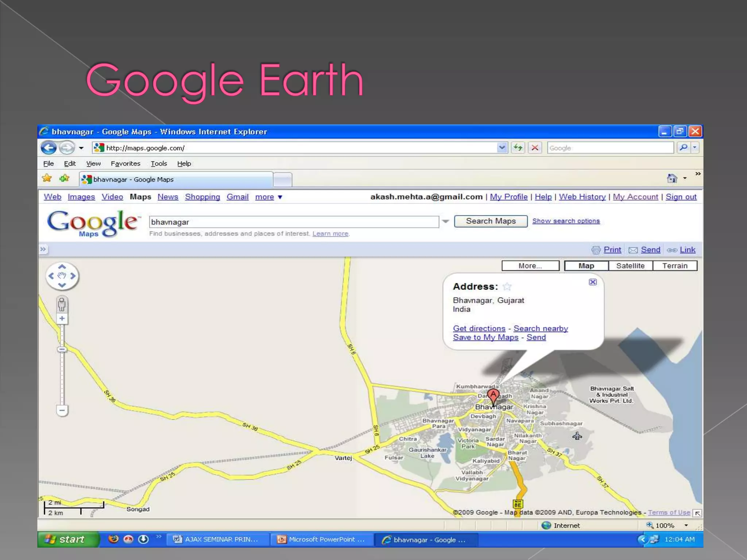This screenshot has height=560, width=747.
Task: Open the Tools menu
Action: tap(159, 164)
